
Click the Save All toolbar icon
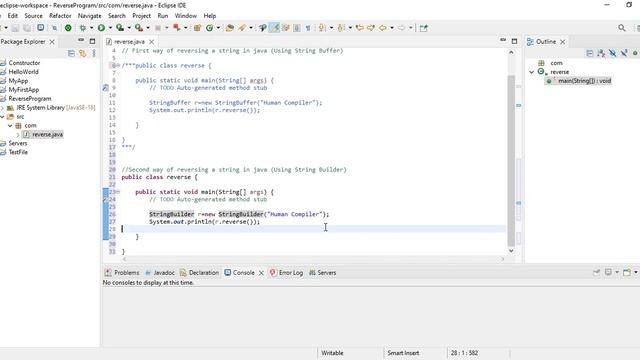pyautogui.click(x=27, y=28)
